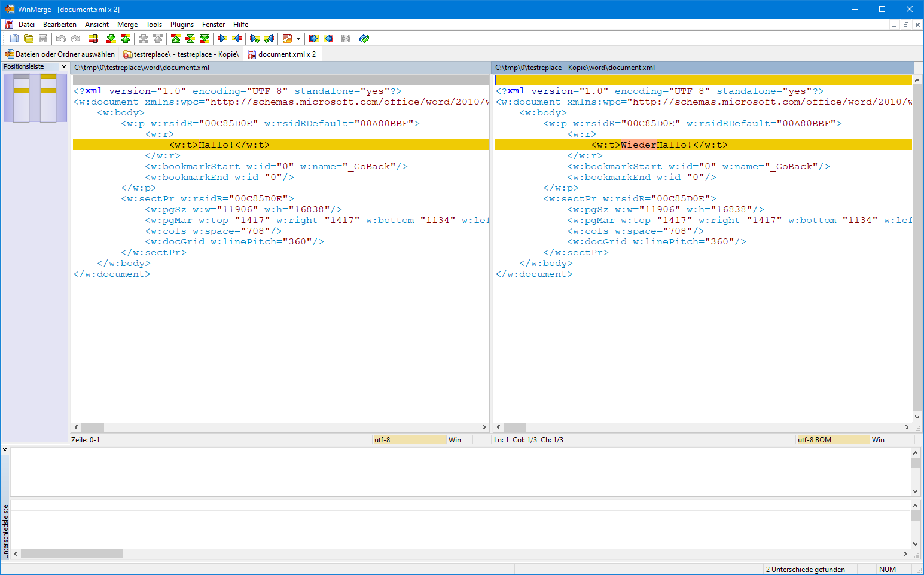Go to next difference (green down arrow)
Viewport: 924px width, 575px height.
[111, 39]
